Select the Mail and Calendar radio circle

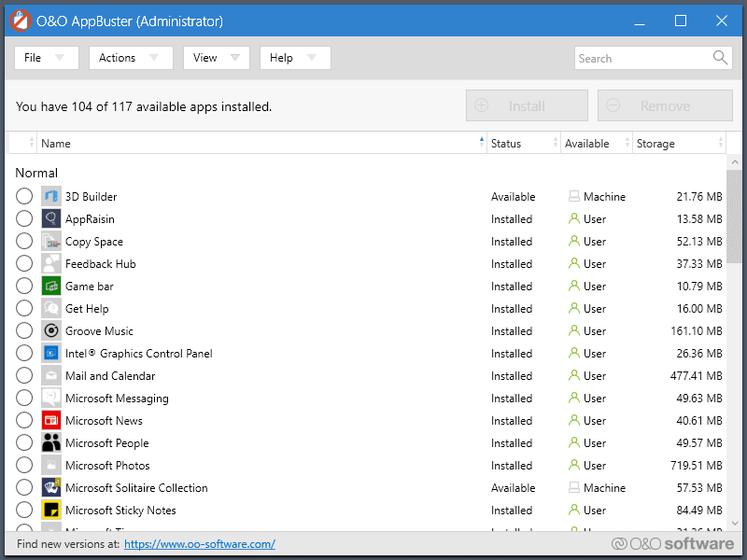(24, 375)
